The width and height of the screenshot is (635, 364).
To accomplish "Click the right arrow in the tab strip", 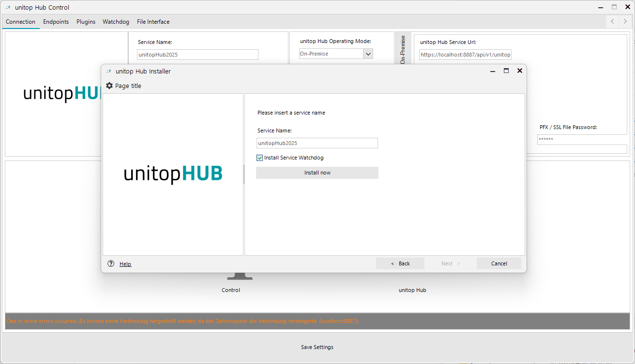I will coord(624,21).
